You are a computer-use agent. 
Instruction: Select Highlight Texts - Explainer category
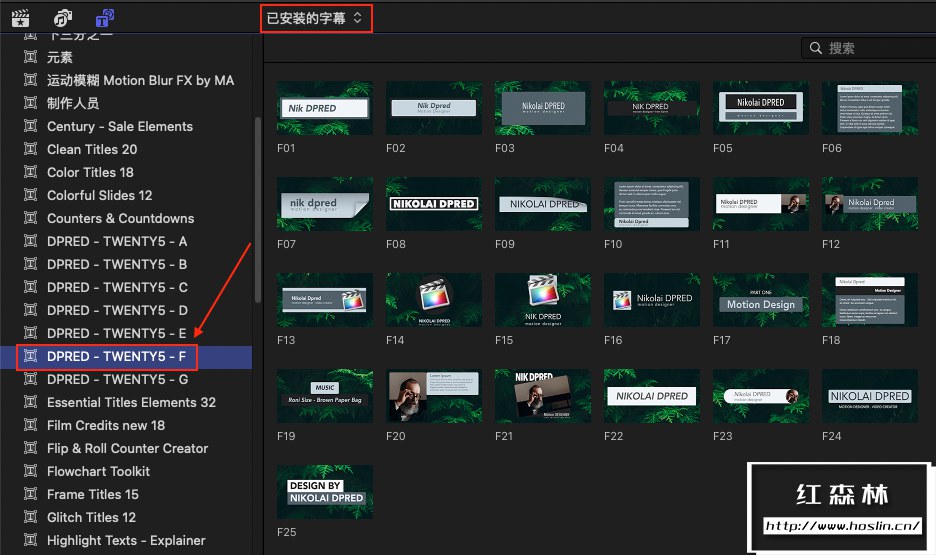126,541
